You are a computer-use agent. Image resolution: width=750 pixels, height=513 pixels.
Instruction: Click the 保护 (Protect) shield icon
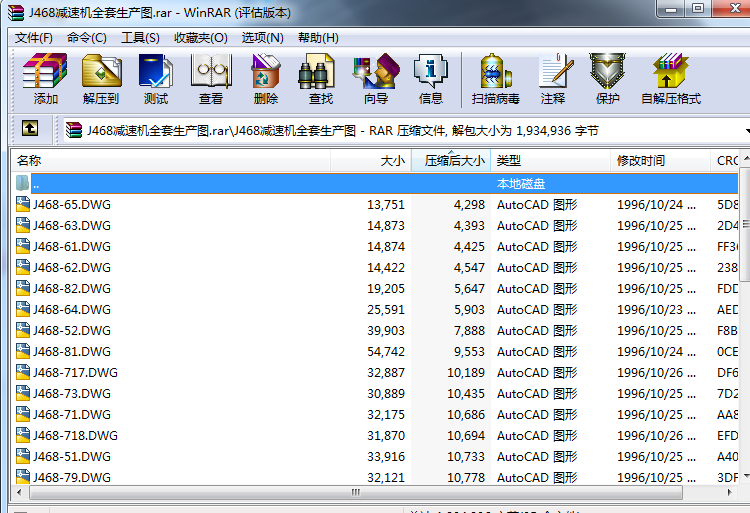coord(607,72)
